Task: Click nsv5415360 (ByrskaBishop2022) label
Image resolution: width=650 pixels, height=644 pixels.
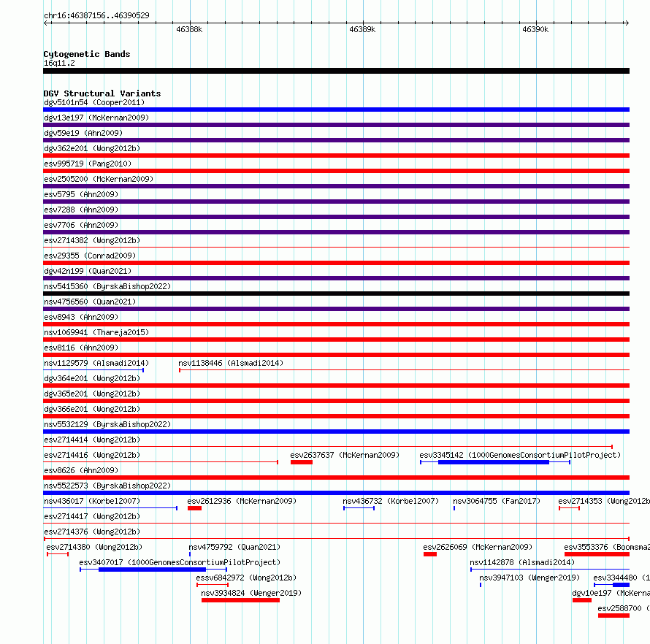Action: [x=107, y=286]
